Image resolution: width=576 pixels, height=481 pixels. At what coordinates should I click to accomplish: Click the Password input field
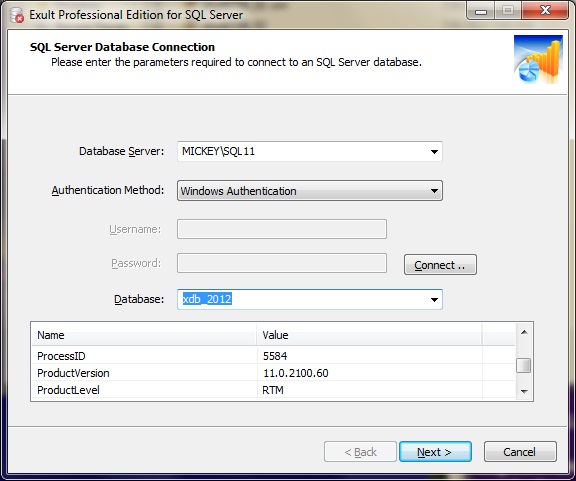point(282,263)
